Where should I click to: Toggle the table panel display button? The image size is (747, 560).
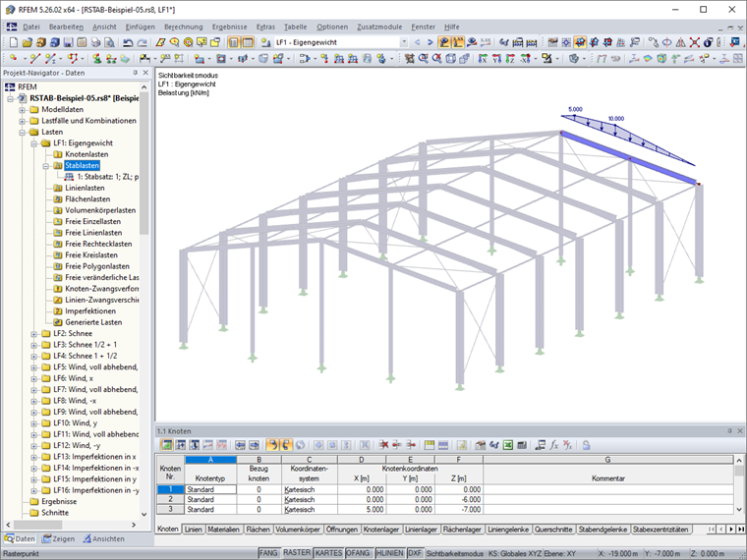(x=248, y=42)
